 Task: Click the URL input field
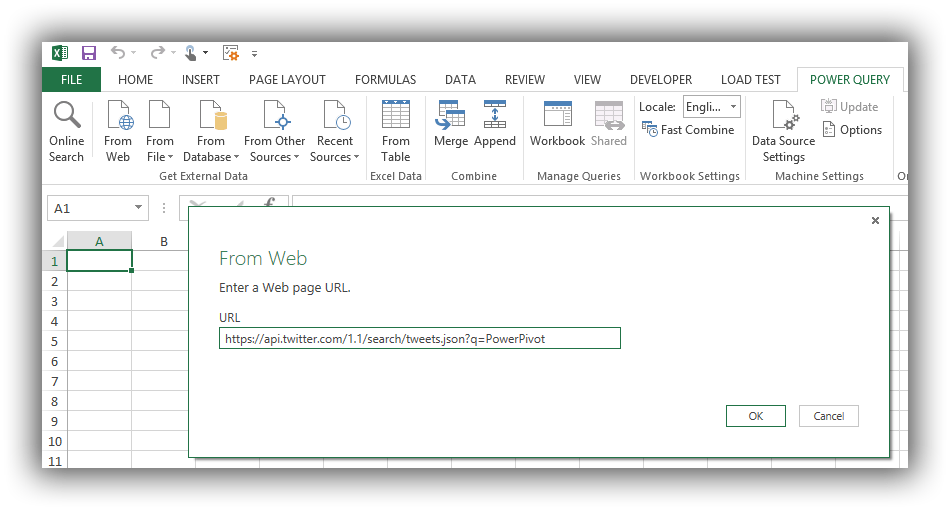pyautogui.click(x=420, y=339)
